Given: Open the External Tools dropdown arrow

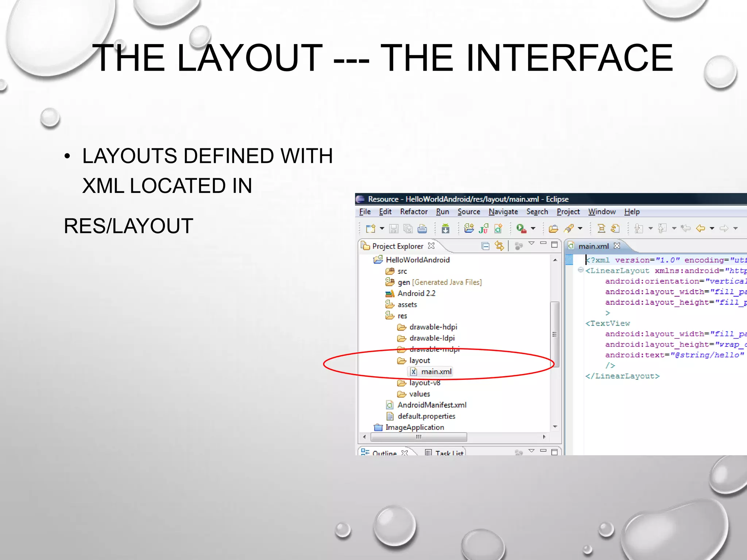Looking at the screenshot, I should click(x=533, y=229).
